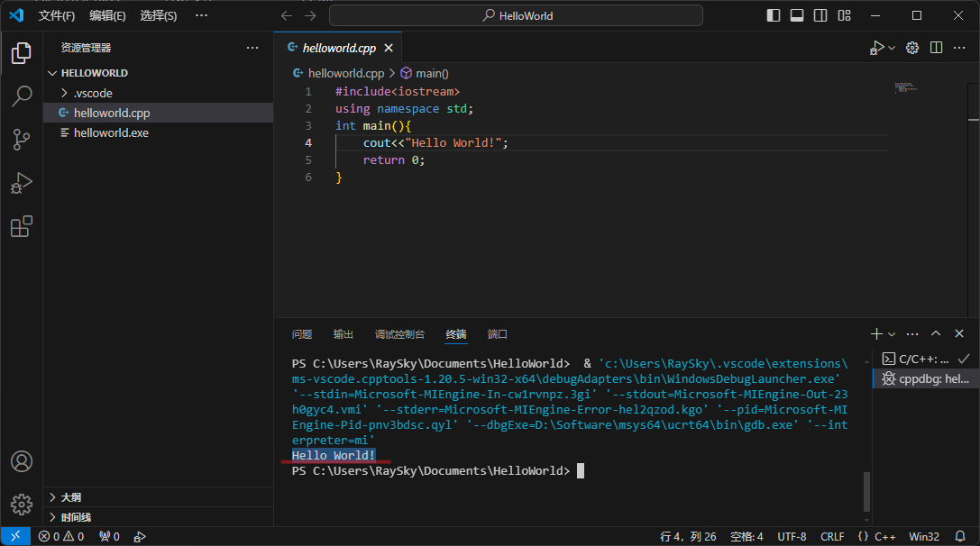980x546 pixels.
Task: Click the HelloWorld command center search box
Action: [517, 15]
